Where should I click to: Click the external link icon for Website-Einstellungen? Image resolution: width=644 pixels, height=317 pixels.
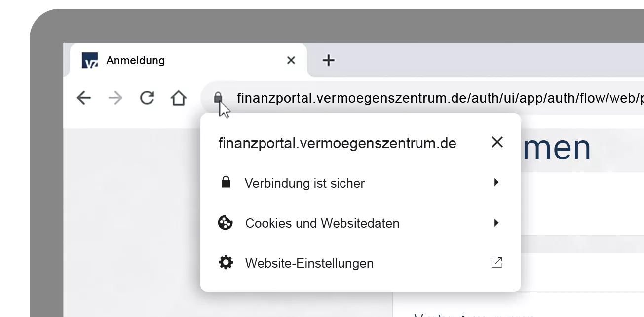click(x=496, y=262)
